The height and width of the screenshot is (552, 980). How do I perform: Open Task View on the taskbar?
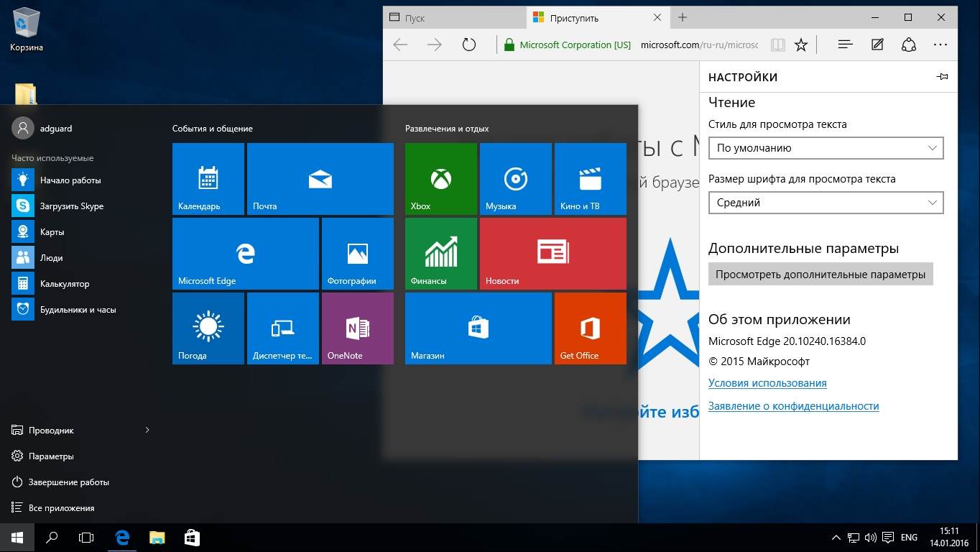[86, 538]
